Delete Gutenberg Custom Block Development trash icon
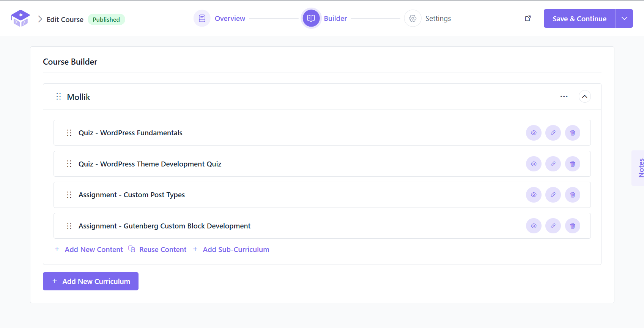Viewport: 644px width, 328px height. click(573, 226)
